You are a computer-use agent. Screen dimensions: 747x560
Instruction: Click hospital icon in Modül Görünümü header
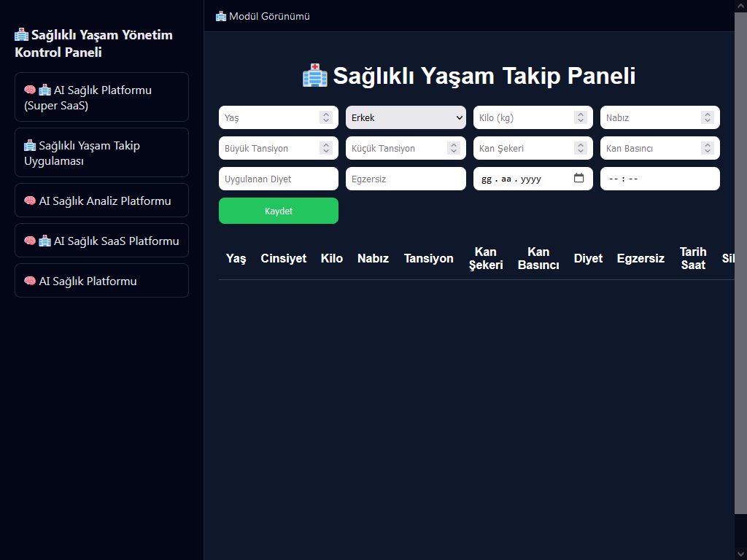tap(221, 16)
